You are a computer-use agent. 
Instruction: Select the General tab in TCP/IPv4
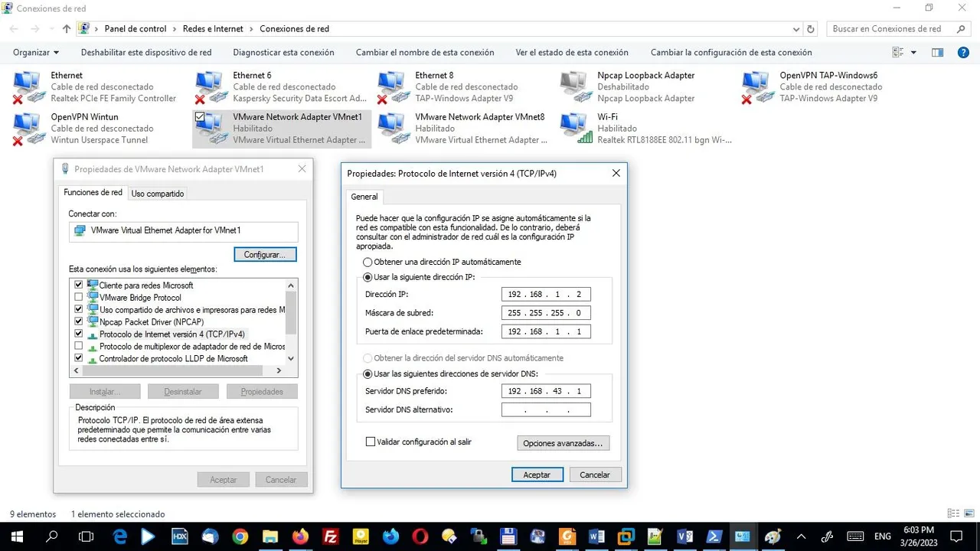(x=364, y=197)
